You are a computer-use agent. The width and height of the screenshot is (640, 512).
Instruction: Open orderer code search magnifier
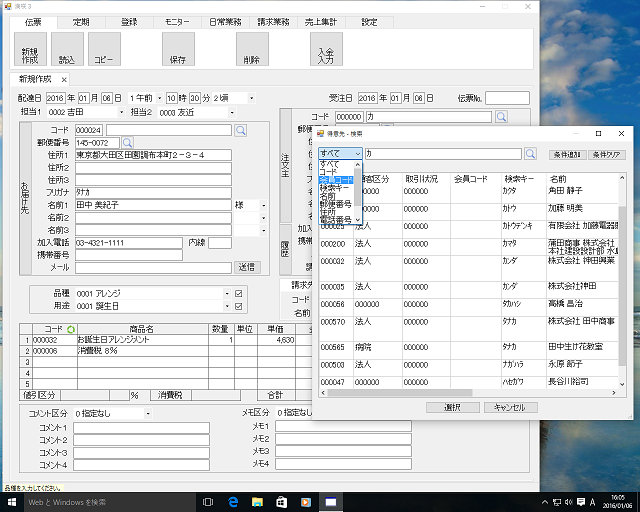click(501, 117)
